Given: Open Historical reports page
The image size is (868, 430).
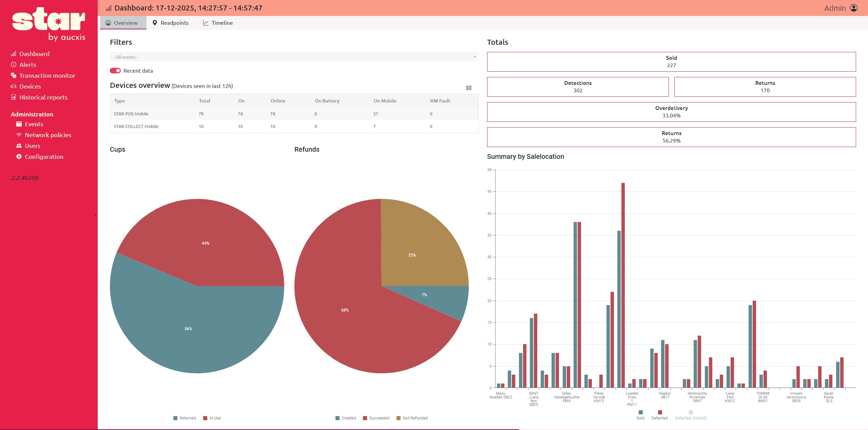Looking at the screenshot, I should pyautogui.click(x=39, y=97).
